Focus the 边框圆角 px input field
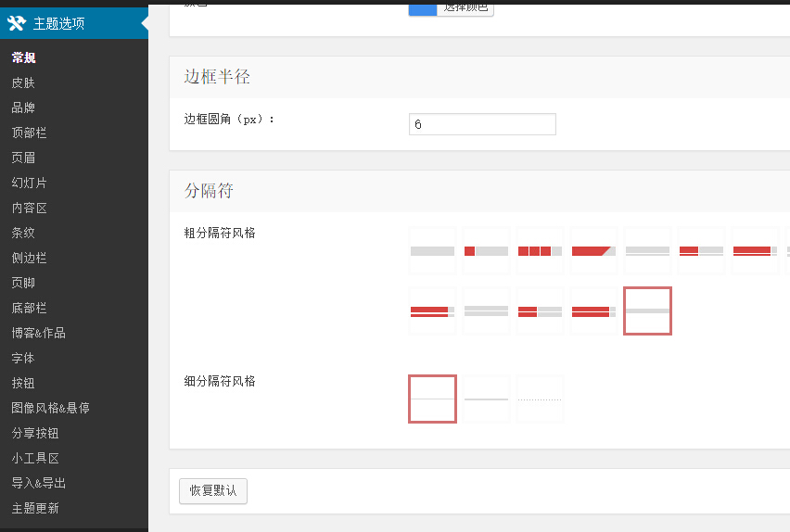This screenshot has width=790, height=532. click(x=482, y=124)
